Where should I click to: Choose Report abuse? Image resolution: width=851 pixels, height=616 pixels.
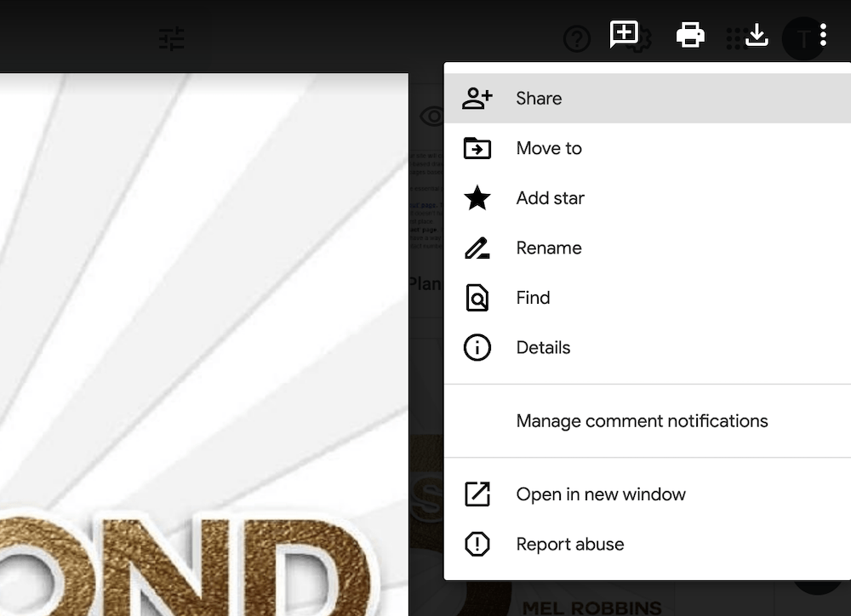coord(648,545)
